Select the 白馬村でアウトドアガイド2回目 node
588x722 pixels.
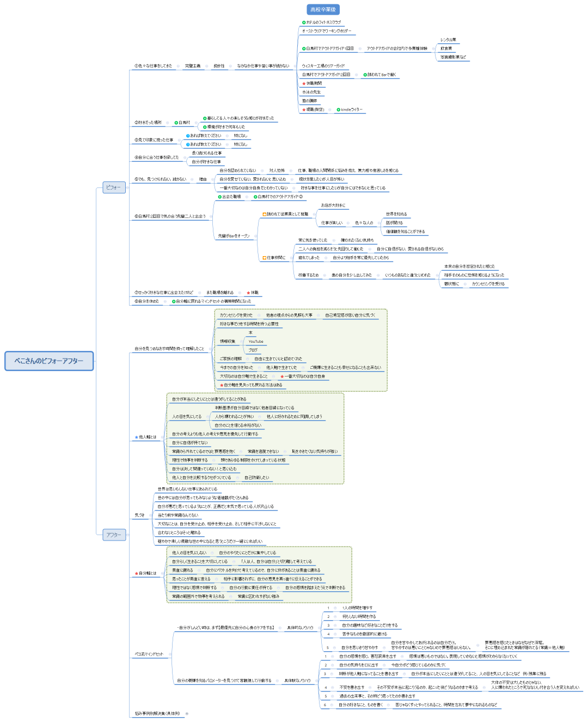326,75
